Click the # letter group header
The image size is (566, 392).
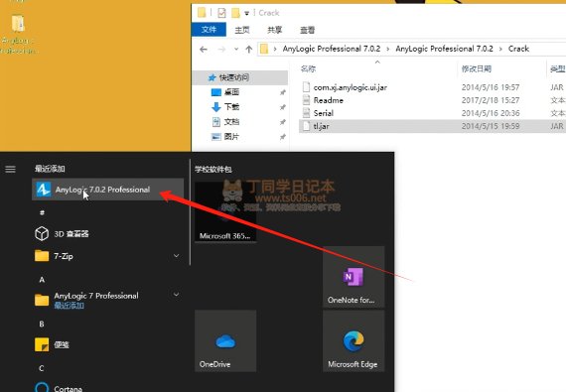pyautogui.click(x=42, y=212)
